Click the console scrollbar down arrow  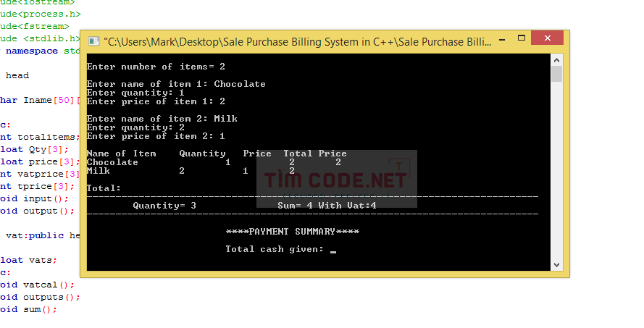[556, 265]
